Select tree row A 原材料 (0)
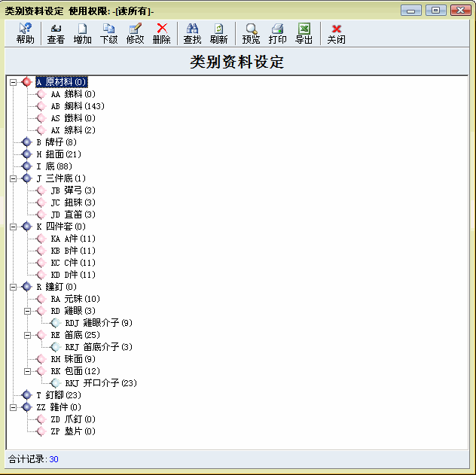 click(62, 82)
